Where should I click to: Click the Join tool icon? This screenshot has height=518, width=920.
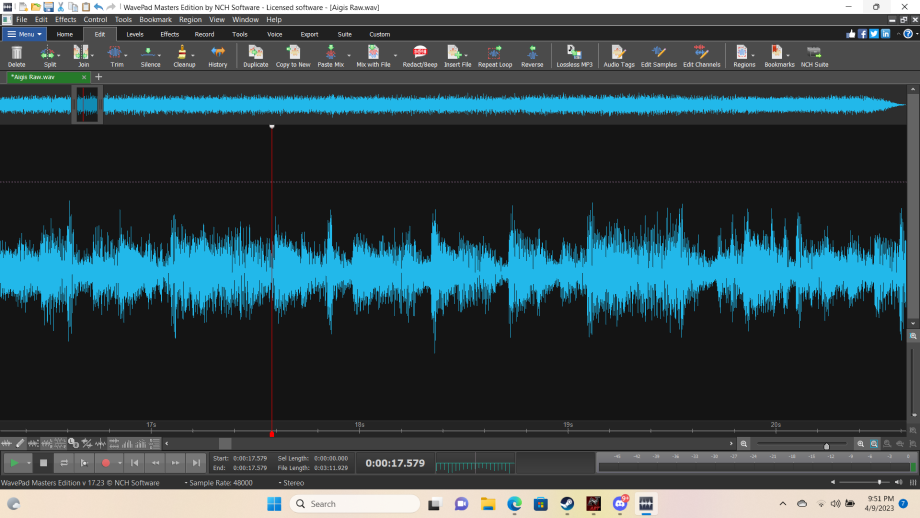[82, 56]
